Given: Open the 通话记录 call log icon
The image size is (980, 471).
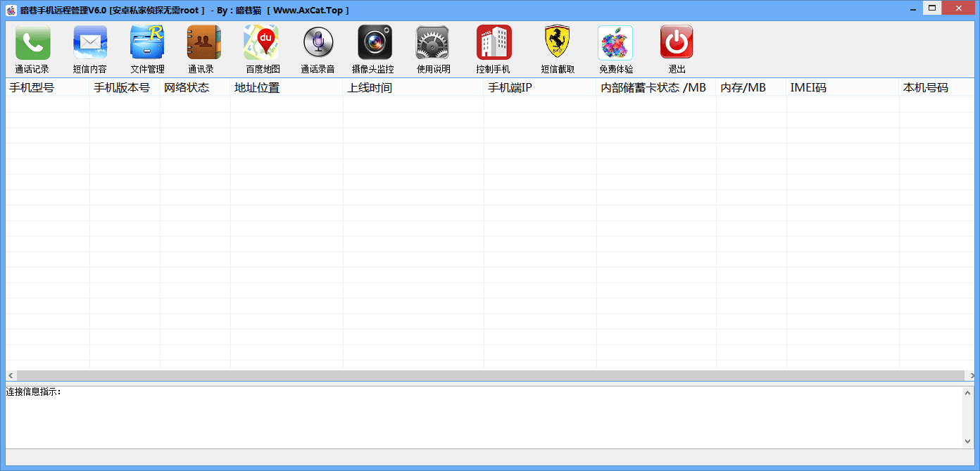Looking at the screenshot, I should point(32,43).
